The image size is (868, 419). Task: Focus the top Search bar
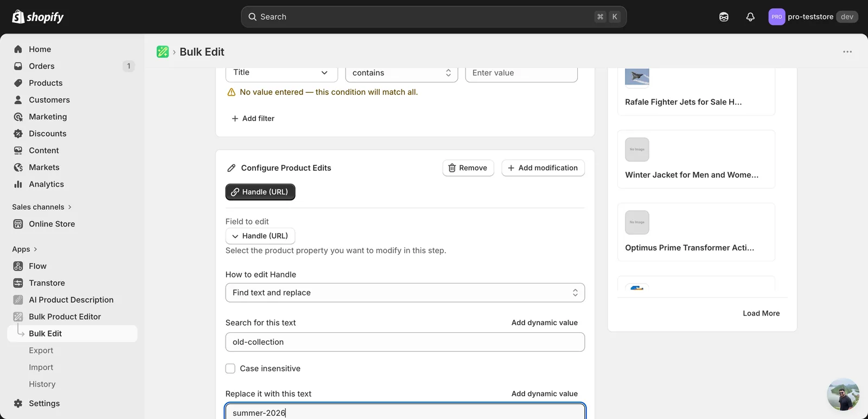tap(433, 17)
